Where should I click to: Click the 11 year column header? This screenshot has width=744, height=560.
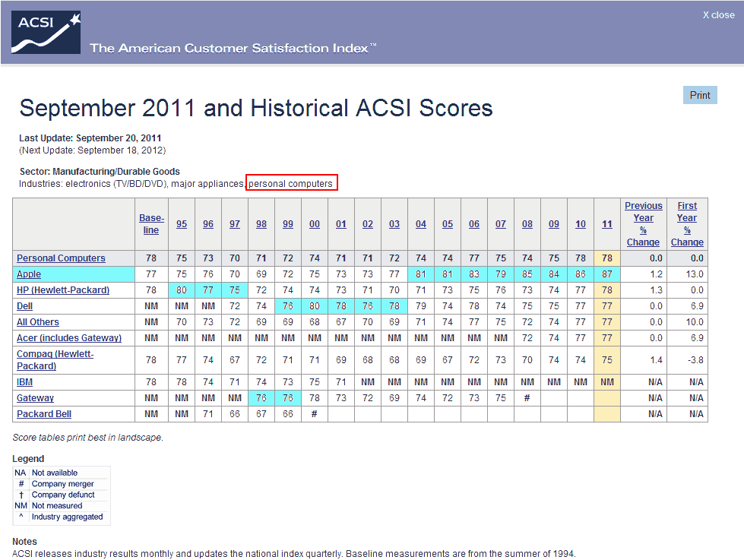(x=607, y=224)
